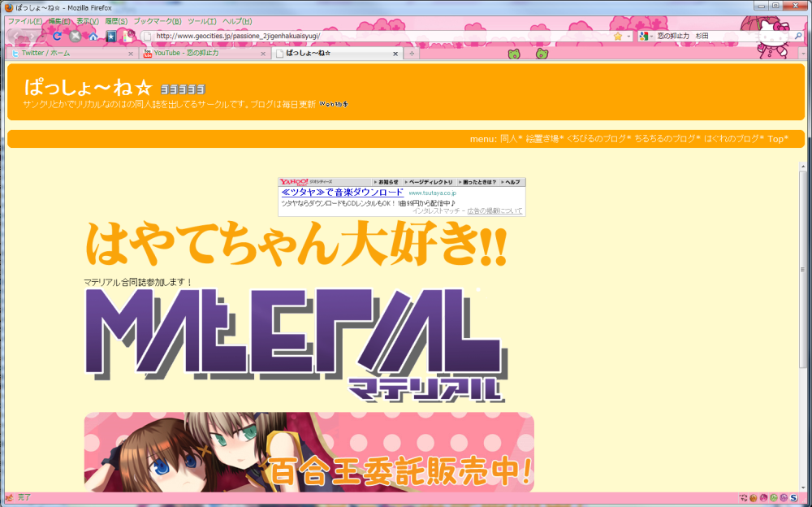Open the ツール(T) menu
Viewport: 812px width, 507px height.
(x=202, y=21)
